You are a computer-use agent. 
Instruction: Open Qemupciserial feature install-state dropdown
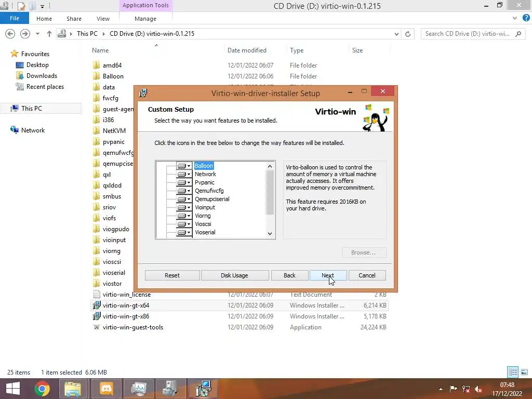tap(184, 199)
